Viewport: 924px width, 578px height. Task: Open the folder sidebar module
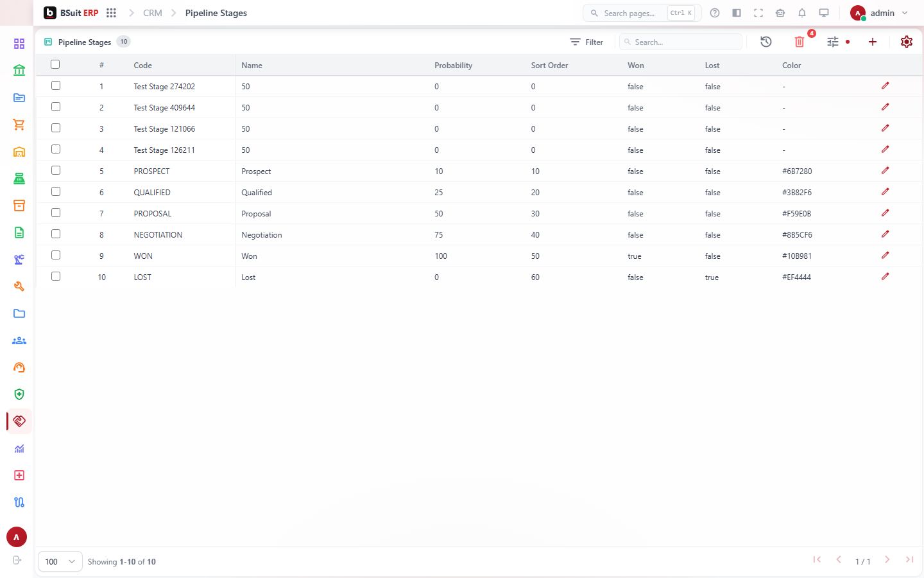[x=19, y=313]
